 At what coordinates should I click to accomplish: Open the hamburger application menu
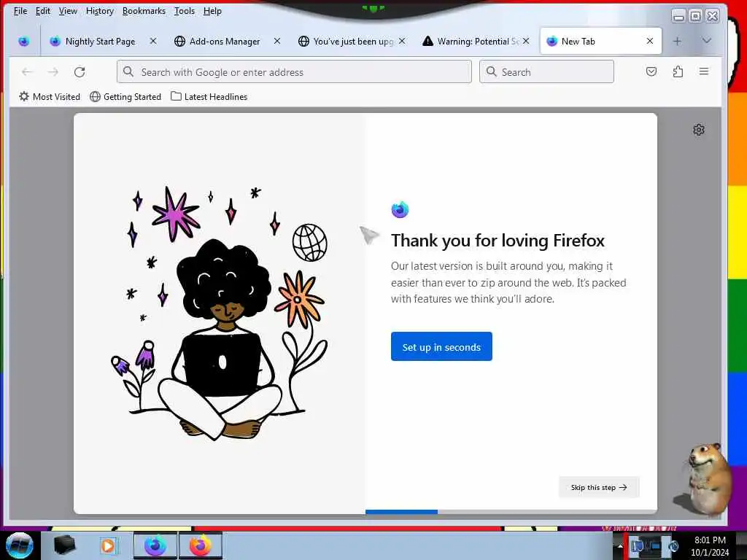(704, 72)
